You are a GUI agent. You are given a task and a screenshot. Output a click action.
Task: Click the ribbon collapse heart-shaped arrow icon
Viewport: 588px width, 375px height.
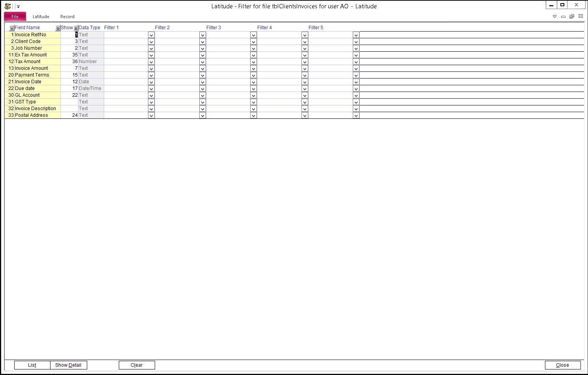[x=554, y=17]
